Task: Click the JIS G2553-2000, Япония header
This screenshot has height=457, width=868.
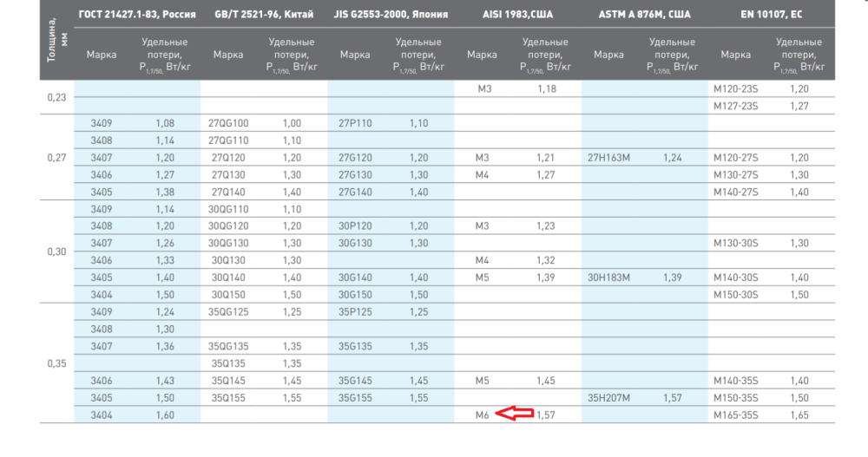Action: coord(390,15)
